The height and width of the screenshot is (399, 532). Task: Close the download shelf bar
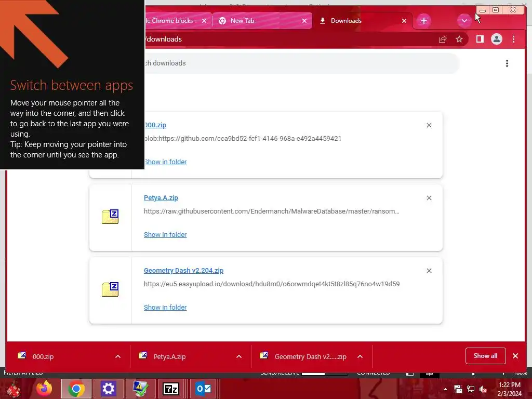(515, 356)
